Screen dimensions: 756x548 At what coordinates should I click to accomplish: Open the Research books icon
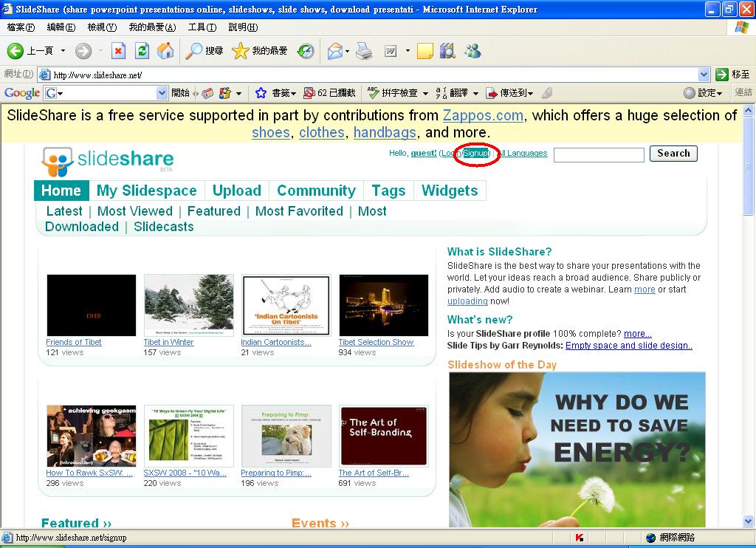coord(447,51)
